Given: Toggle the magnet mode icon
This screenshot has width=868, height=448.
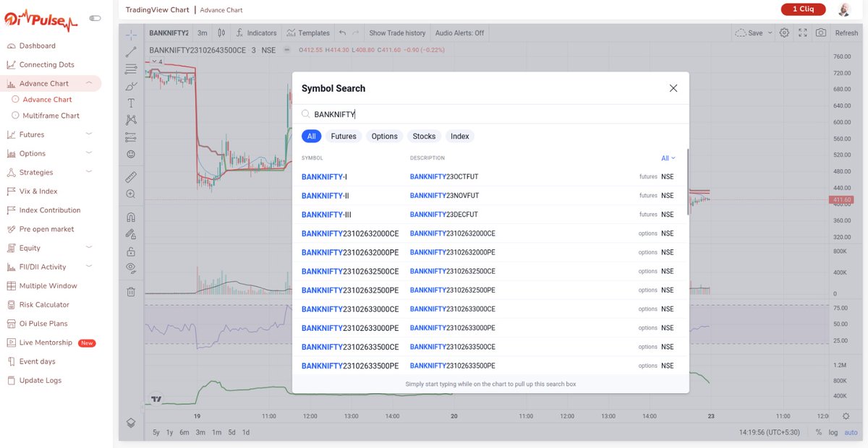Looking at the screenshot, I should click(131, 217).
